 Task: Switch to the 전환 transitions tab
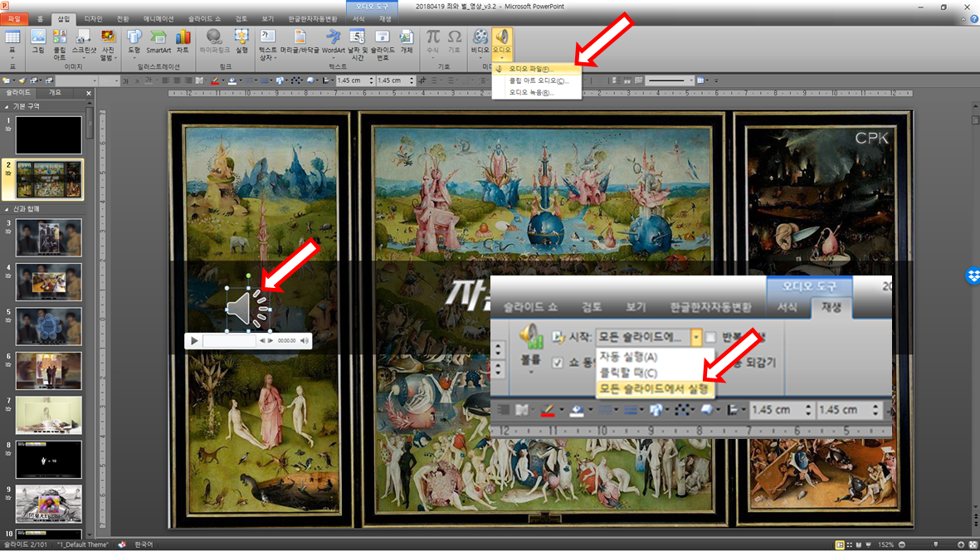[123, 19]
